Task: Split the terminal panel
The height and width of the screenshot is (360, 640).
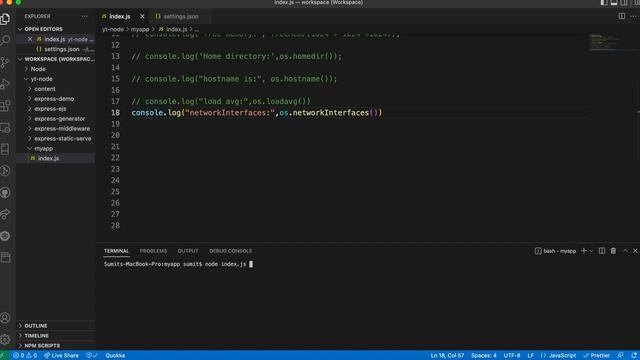Action: 602,251
